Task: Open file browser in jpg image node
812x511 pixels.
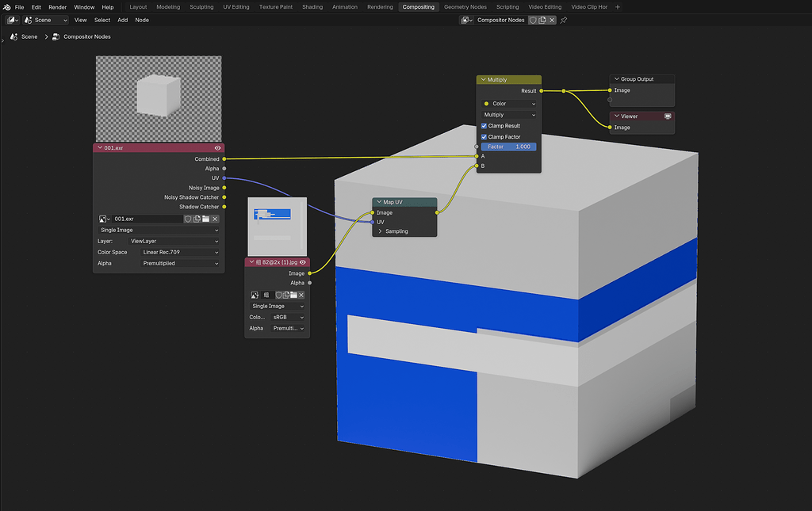Action: point(293,295)
